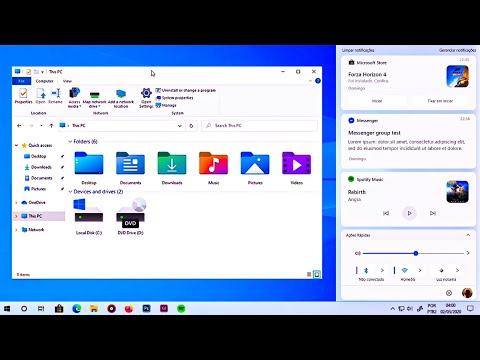Screen dimensions: 480x360
Task: Expand the OneDrive tree node arrow
Action: (x=16, y=203)
